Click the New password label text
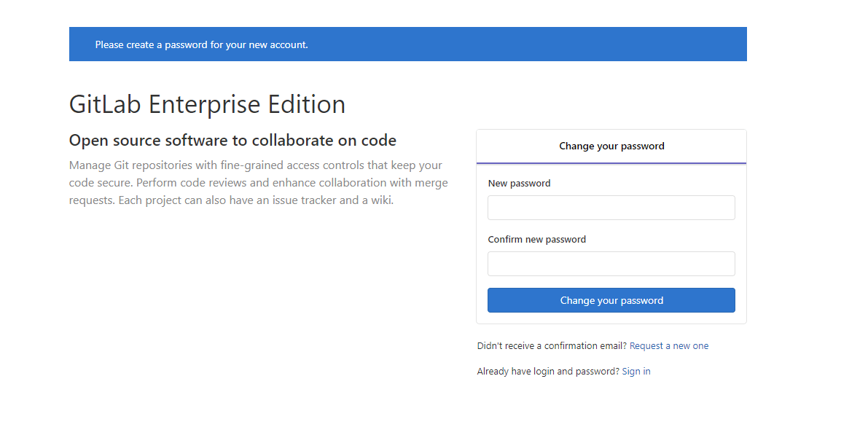This screenshot has width=868, height=435. click(519, 183)
